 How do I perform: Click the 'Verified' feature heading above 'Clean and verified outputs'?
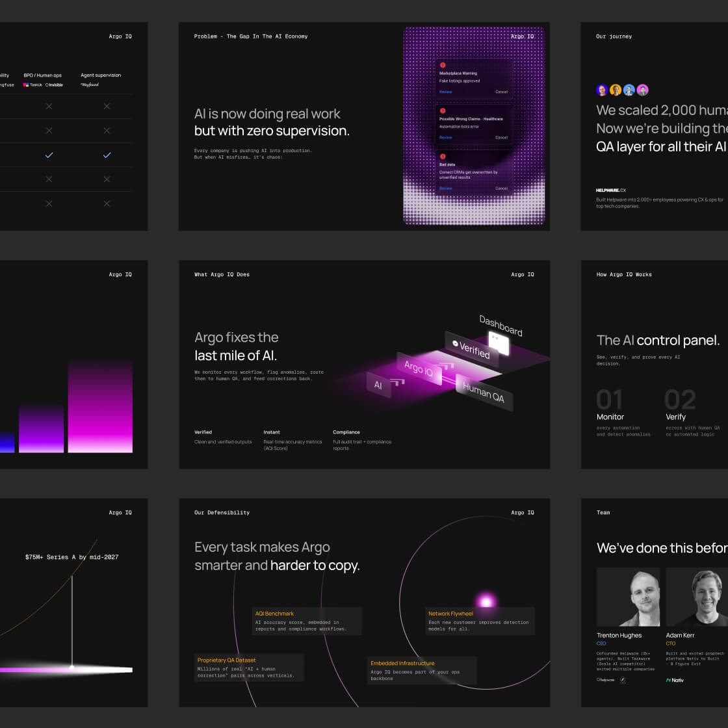pyautogui.click(x=203, y=432)
